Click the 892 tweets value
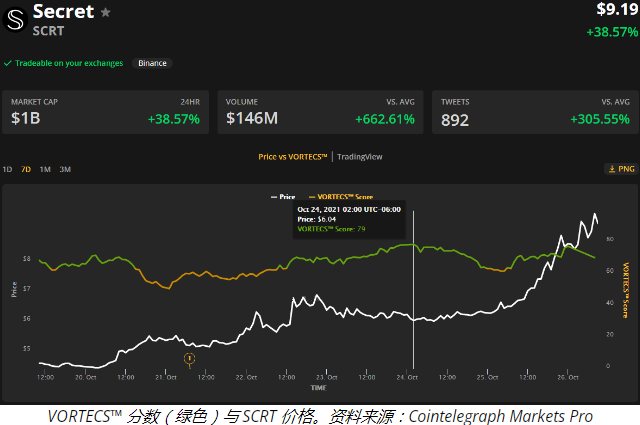 tap(455, 120)
